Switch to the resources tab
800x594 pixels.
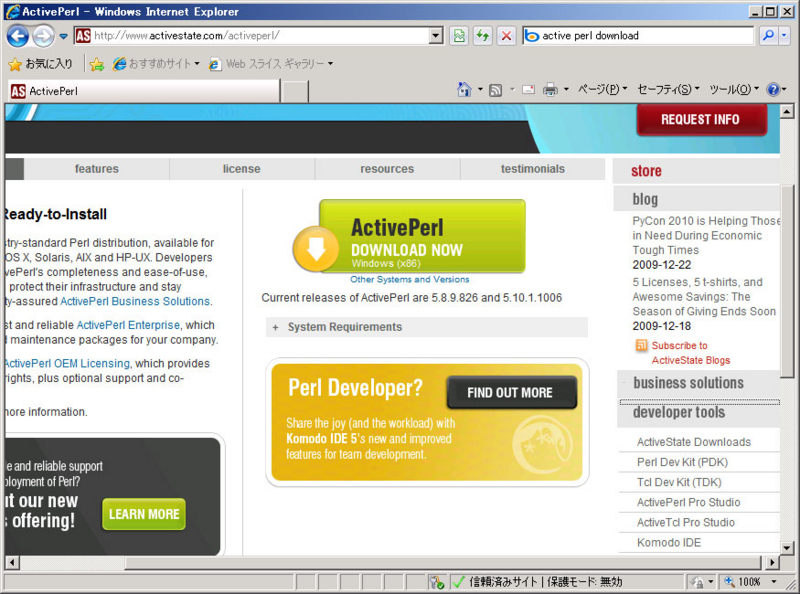(387, 169)
